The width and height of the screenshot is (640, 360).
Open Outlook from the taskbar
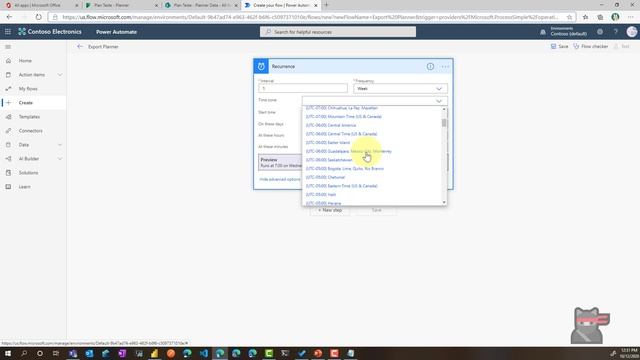[89, 353]
